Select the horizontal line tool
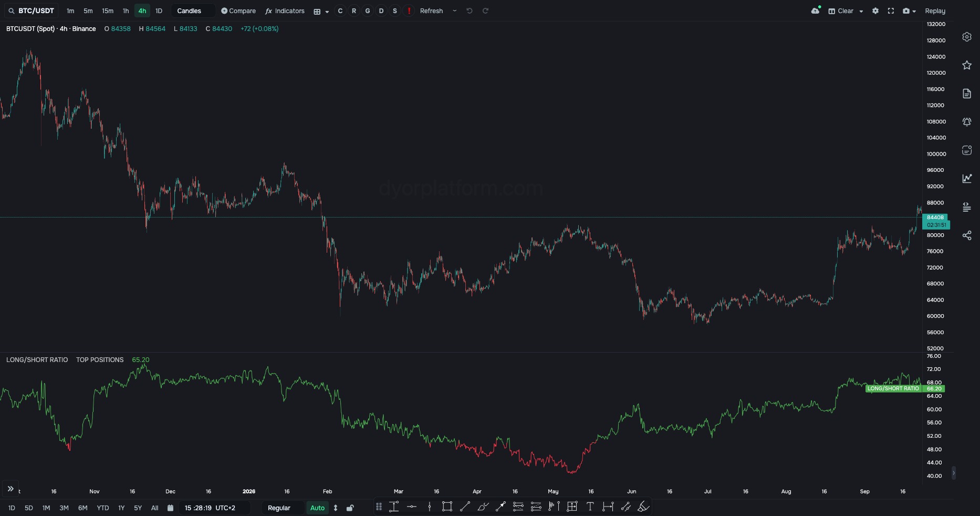Screen dimensions: 980x516 click(412, 507)
